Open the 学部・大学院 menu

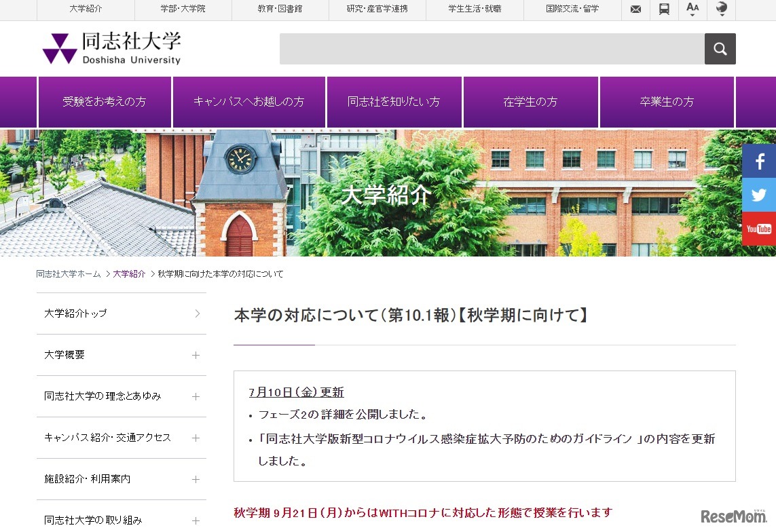pyautogui.click(x=182, y=9)
